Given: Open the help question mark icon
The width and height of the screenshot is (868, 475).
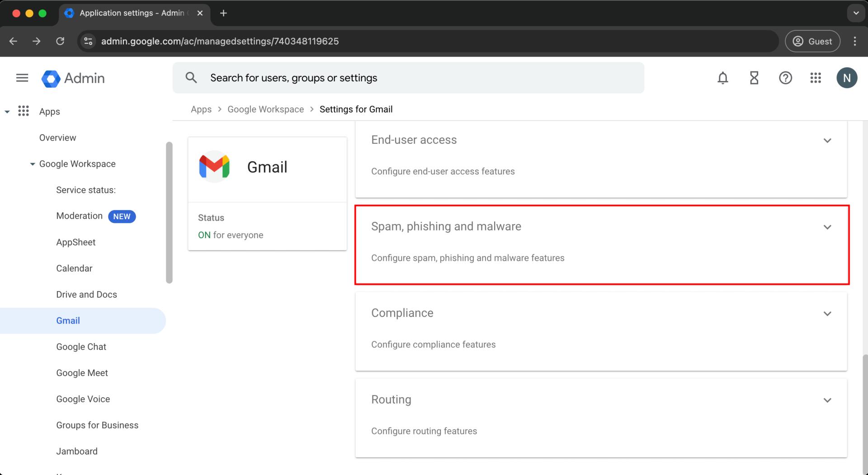Looking at the screenshot, I should tap(785, 78).
